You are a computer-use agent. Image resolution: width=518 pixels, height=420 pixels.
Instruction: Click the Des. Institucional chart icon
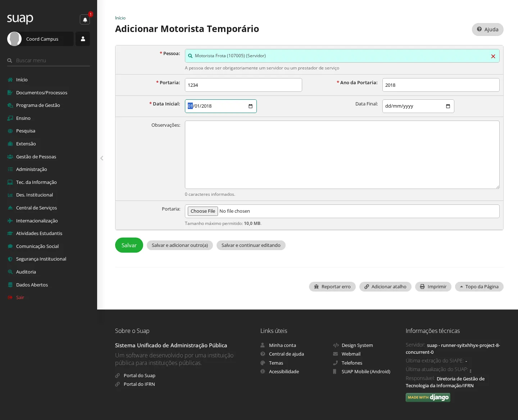pyautogui.click(x=10, y=195)
